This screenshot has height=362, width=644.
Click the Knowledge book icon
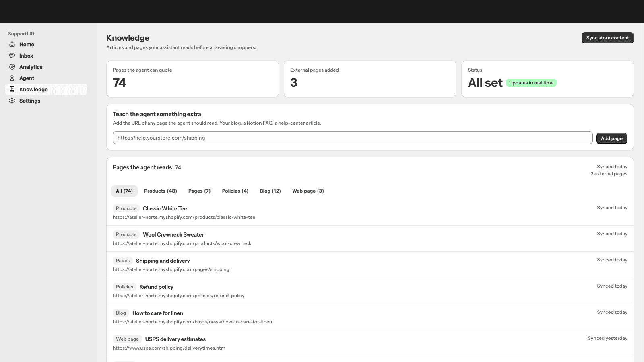click(x=12, y=89)
